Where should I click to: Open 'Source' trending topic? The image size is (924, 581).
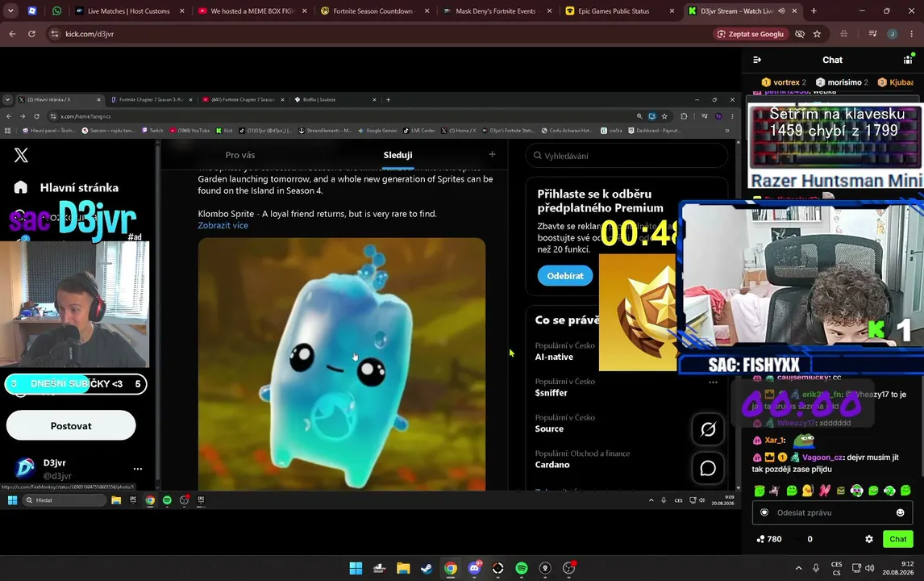(549, 428)
